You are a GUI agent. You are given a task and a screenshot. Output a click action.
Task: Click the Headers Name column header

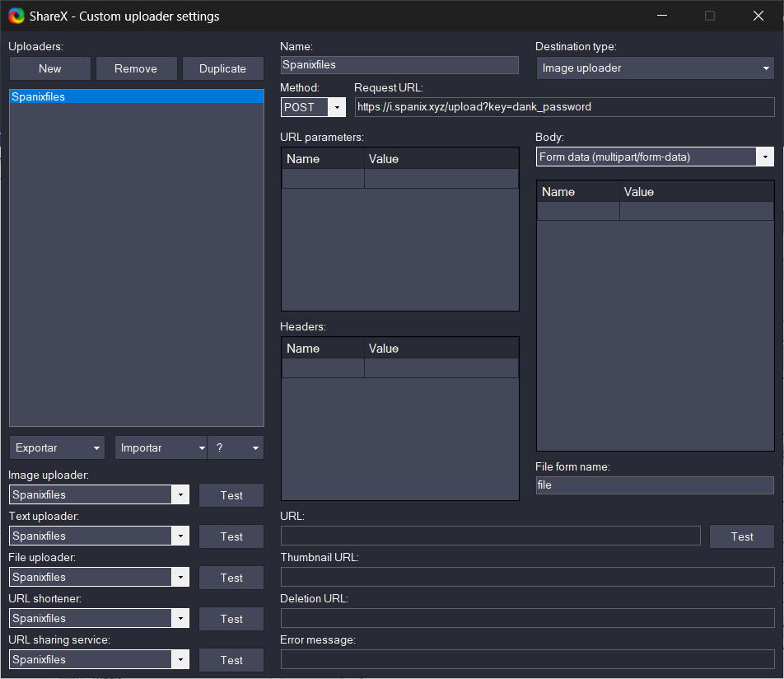coord(323,349)
